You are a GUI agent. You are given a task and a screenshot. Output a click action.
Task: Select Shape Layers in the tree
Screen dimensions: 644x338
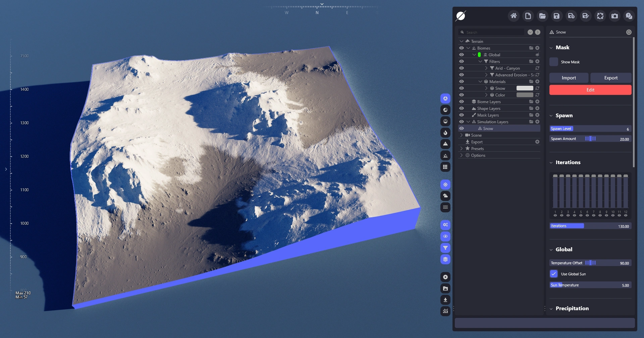(x=488, y=108)
